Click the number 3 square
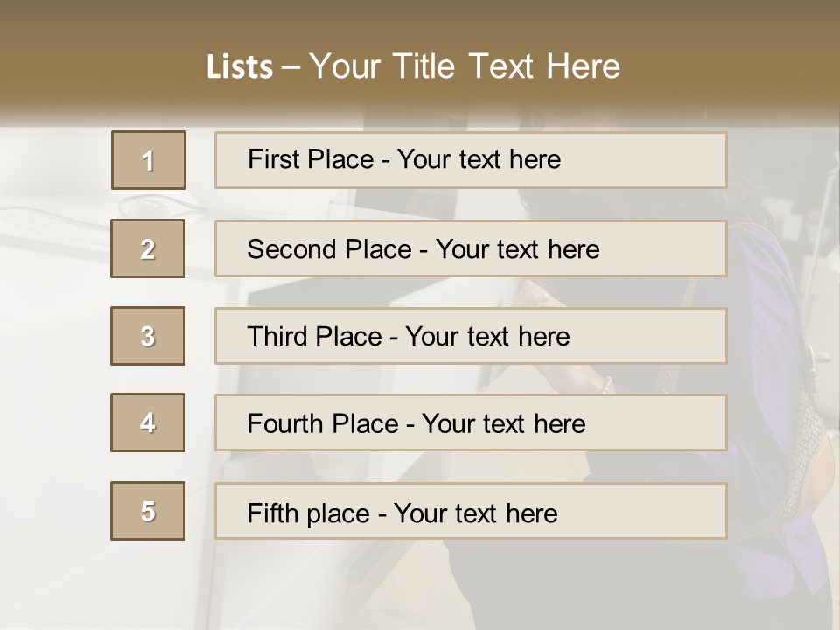The image size is (840, 630). click(148, 336)
